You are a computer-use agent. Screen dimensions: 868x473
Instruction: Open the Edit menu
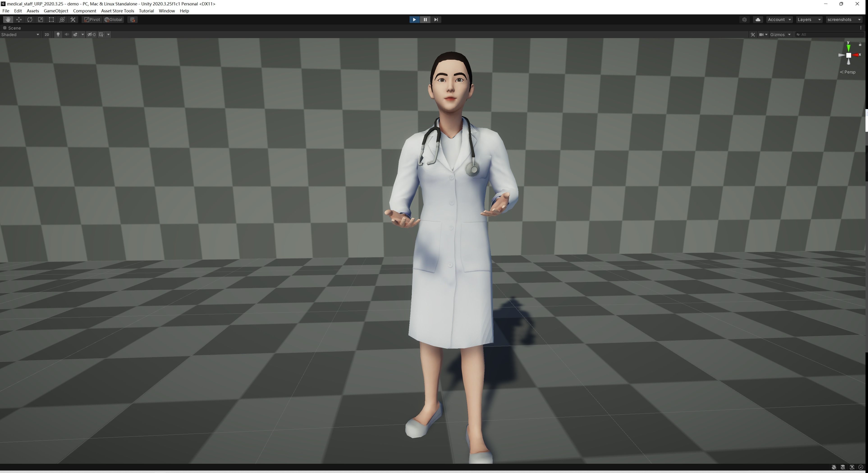pyautogui.click(x=18, y=11)
